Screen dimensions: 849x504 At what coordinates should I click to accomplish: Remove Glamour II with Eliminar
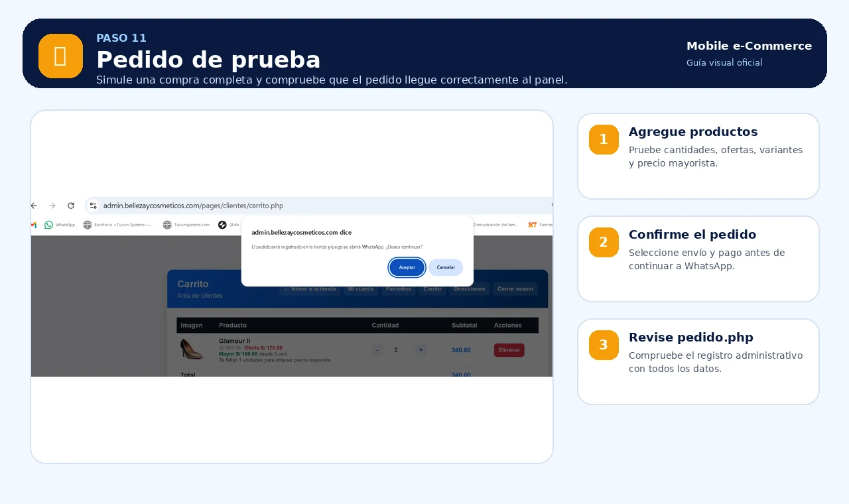click(x=509, y=350)
